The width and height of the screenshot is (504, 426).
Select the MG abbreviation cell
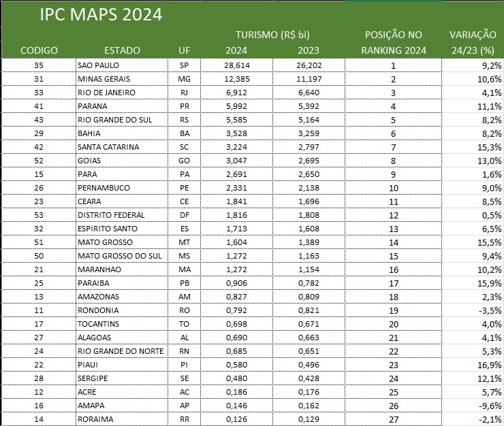point(184,79)
